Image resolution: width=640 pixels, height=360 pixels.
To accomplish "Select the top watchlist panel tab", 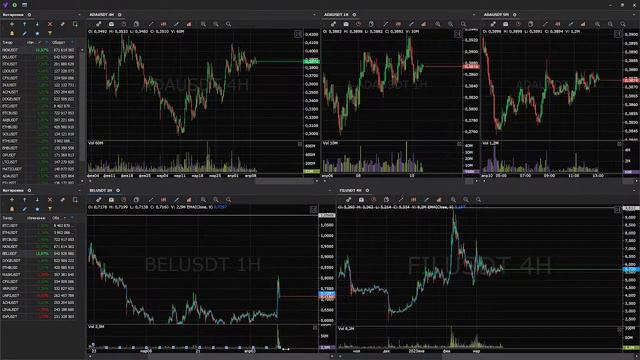I will (x=13, y=15).
